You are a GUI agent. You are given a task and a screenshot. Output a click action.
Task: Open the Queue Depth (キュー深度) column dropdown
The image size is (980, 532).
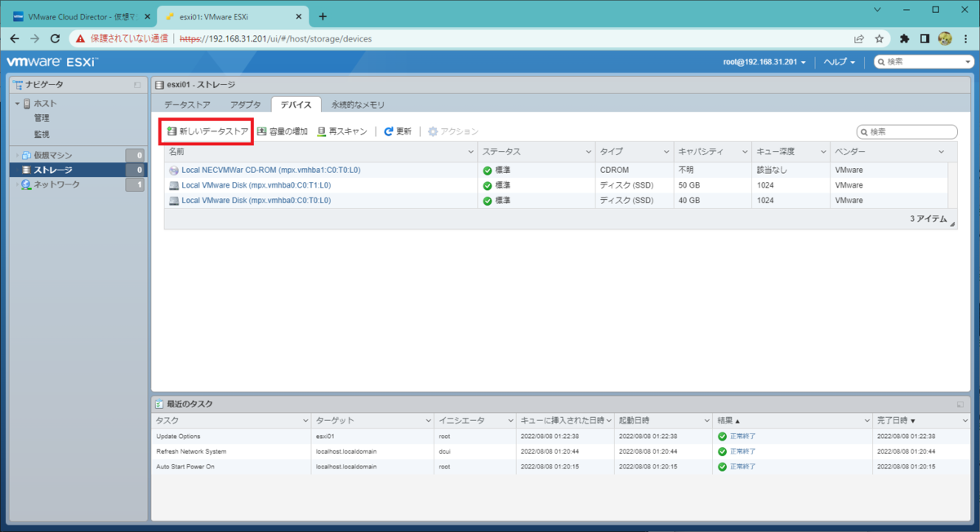click(x=823, y=153)
